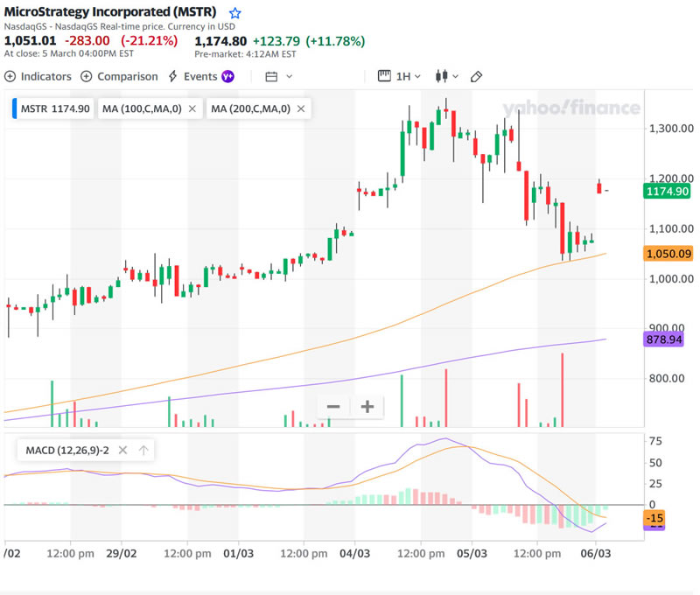This screenshot has width=700, height=595.
Task: Click the 29/02 date axis label
Action: (122, 554)
